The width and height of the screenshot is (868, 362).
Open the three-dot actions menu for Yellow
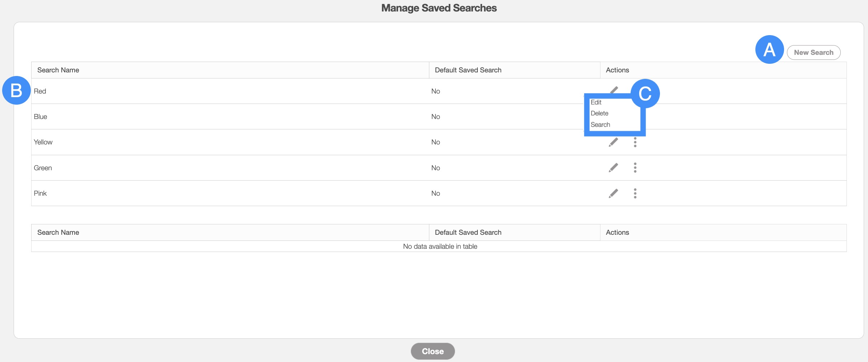click(635, 142)
